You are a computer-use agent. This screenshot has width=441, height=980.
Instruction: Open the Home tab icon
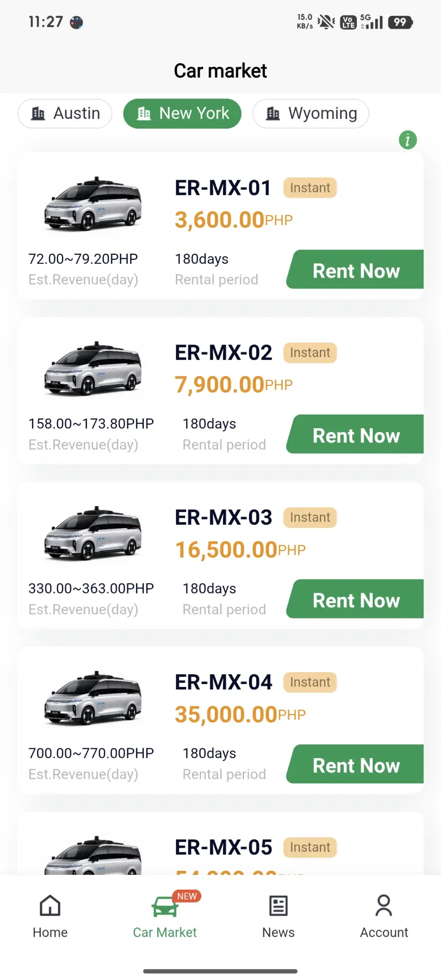point(50,905)
